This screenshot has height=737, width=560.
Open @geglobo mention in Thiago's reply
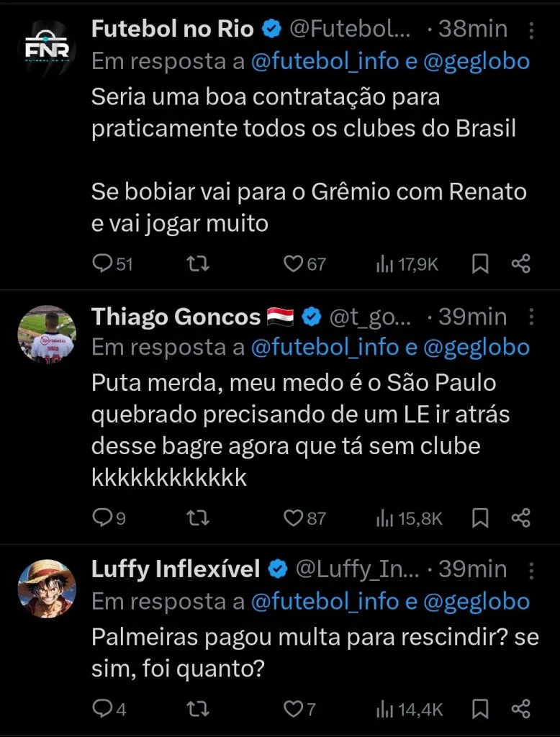[x=476, y=348]
